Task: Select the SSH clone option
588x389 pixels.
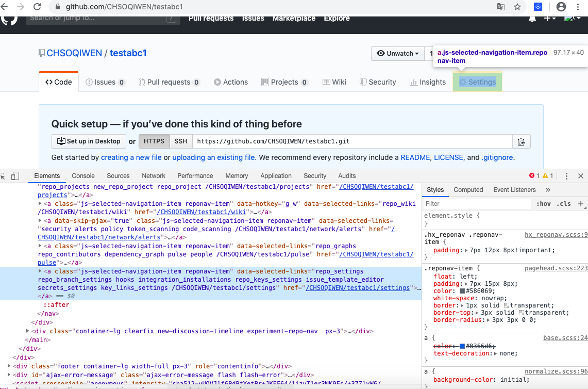Action: (x=181, y=141)
